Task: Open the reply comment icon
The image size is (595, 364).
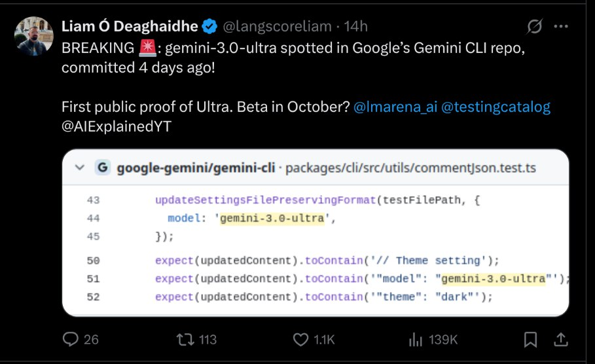Action: pos(71,339)
